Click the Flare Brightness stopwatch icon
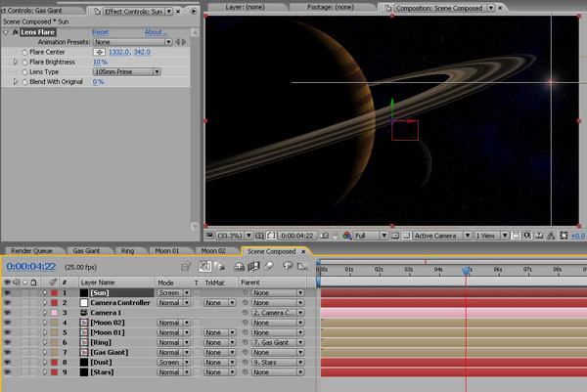This screenshot has width=587, height=392. click(24, 62)
